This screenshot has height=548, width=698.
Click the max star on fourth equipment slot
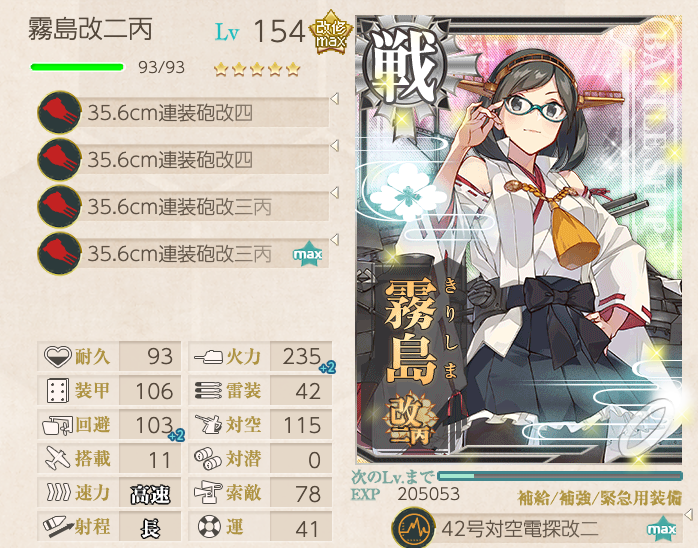[x=307, y=254]
